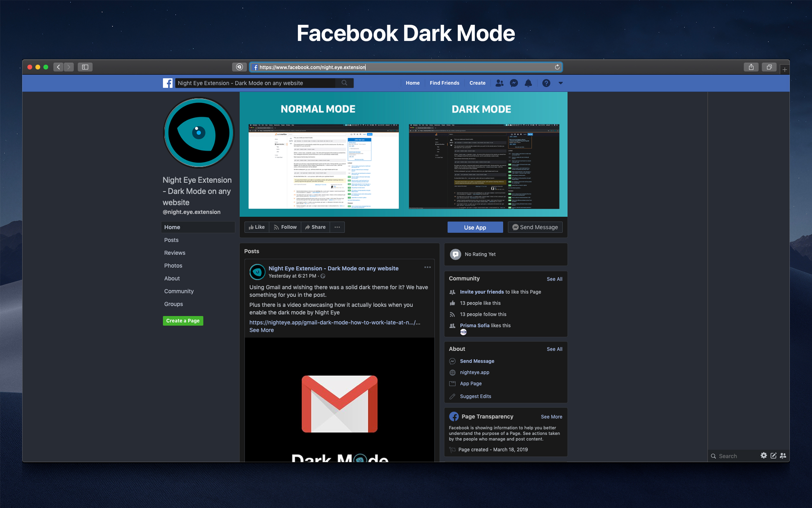Click Prisma Sofia's small avatar
The image size is (812, 508).
(463, 332)
